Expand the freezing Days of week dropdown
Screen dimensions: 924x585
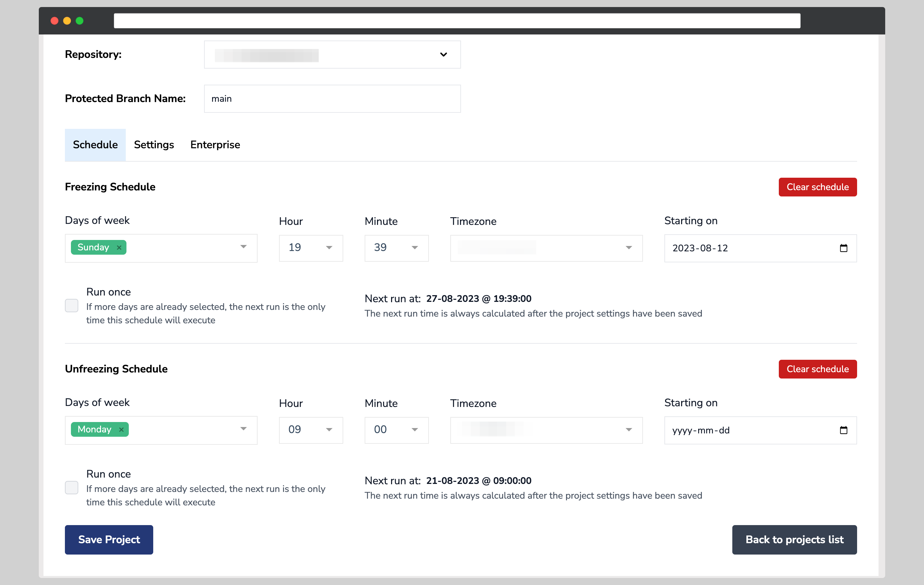[243, 248]
